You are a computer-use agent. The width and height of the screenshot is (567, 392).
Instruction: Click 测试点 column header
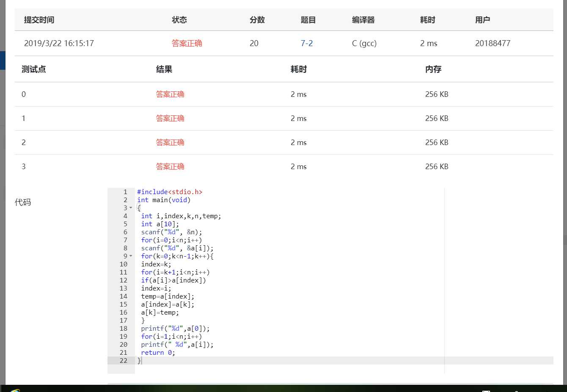pyautogui.click(x=33, y=69)
